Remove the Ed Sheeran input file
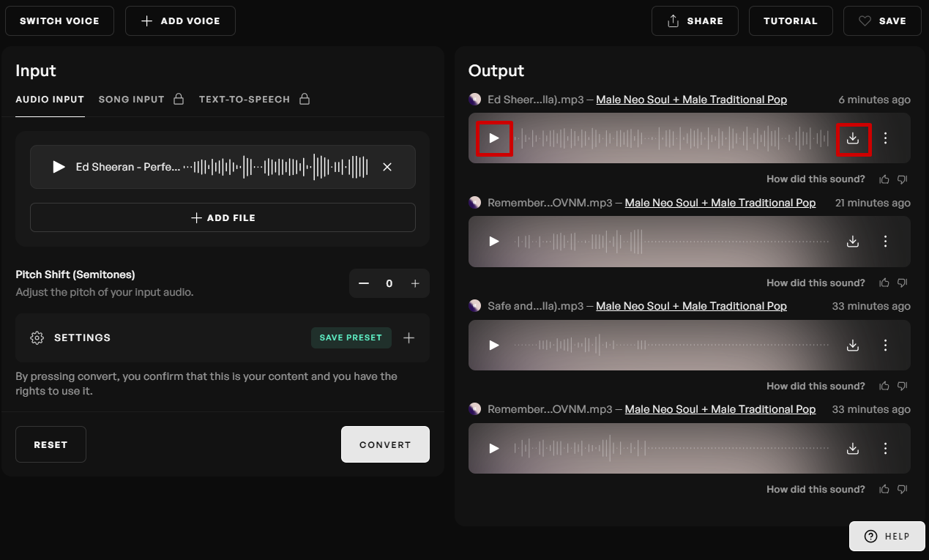The height and width of the screenshot is (560, 929). pos(387,167)
